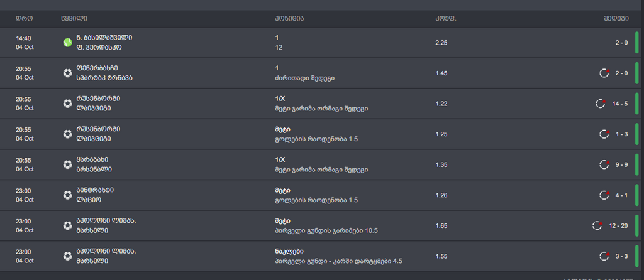Click soccer ball icon on Rosenborg 1.22 row
Image resolution: width=644 pixels, height=280 pixels.
coord(67,104)
